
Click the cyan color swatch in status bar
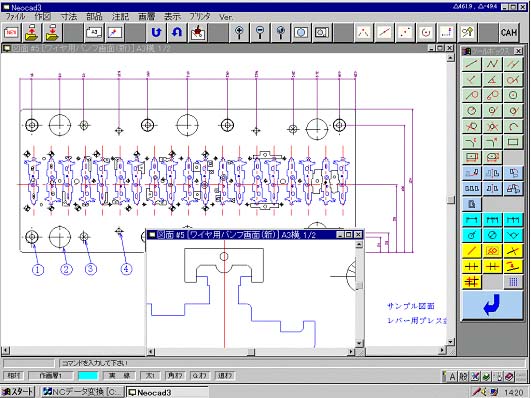coord(88,376)
